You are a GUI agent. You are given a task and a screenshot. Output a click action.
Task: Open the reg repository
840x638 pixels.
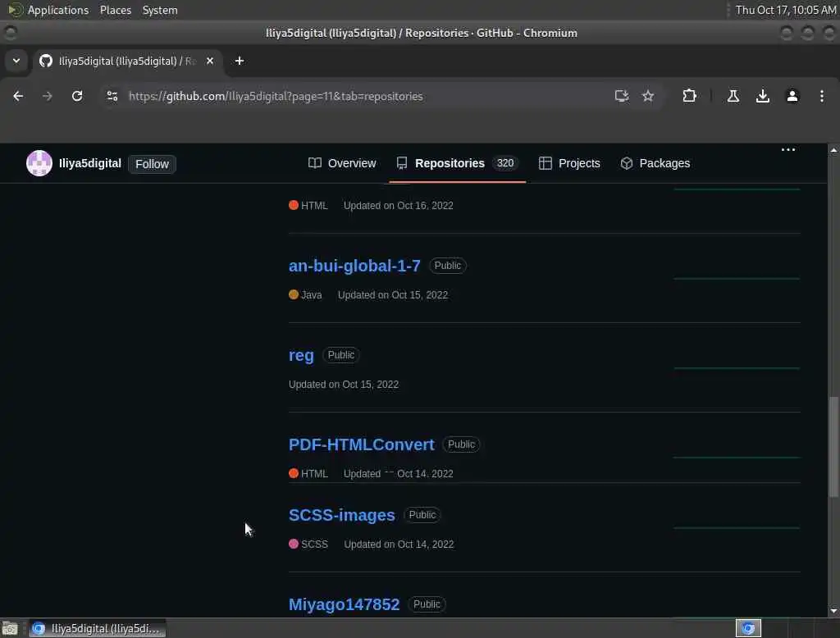301,355
